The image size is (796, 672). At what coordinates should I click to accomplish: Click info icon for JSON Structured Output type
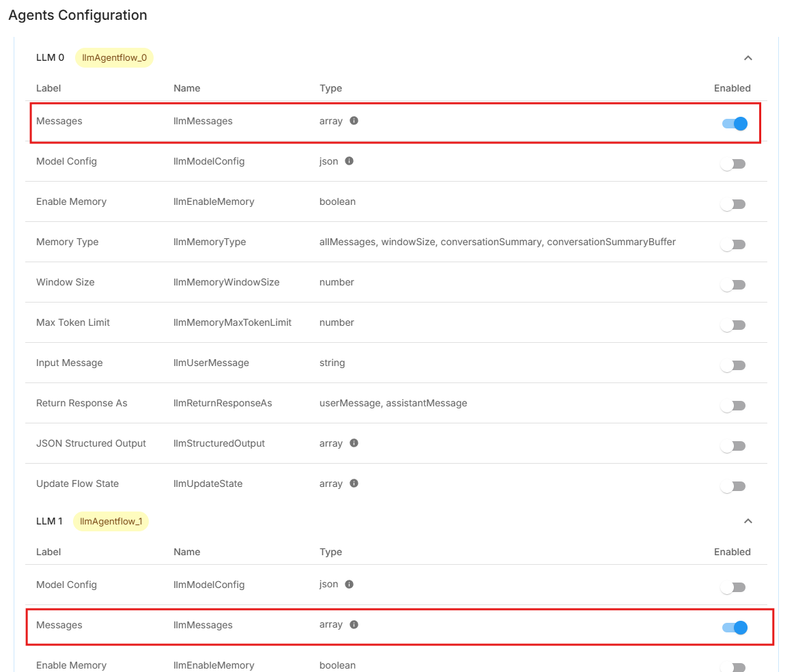click(354, 443)
